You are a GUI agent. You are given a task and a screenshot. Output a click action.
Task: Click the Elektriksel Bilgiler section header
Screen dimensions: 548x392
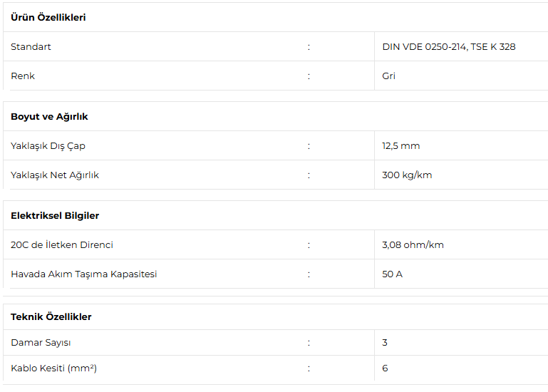55,216
